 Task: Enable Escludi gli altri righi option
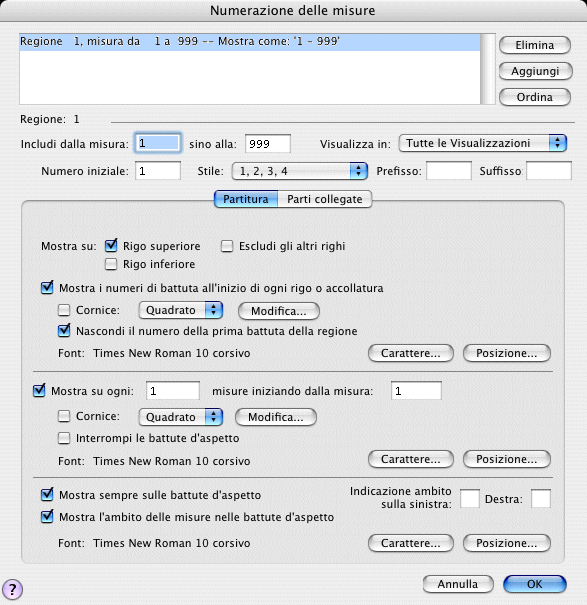(227, 246)
